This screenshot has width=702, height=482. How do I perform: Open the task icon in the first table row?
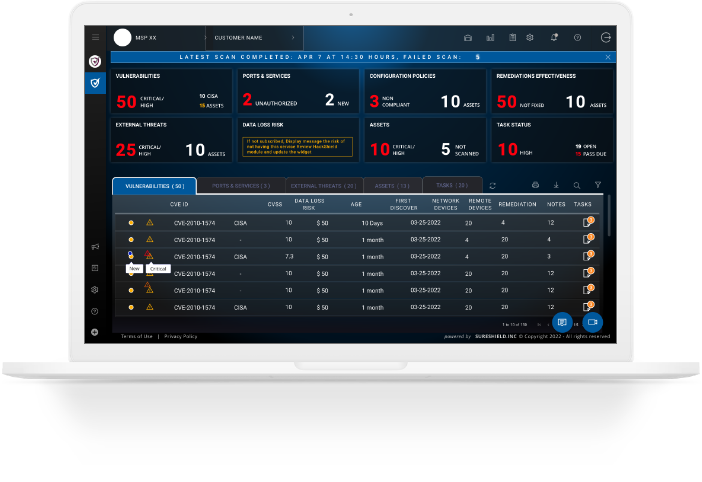pyautogui.click(x=588, y=223)
